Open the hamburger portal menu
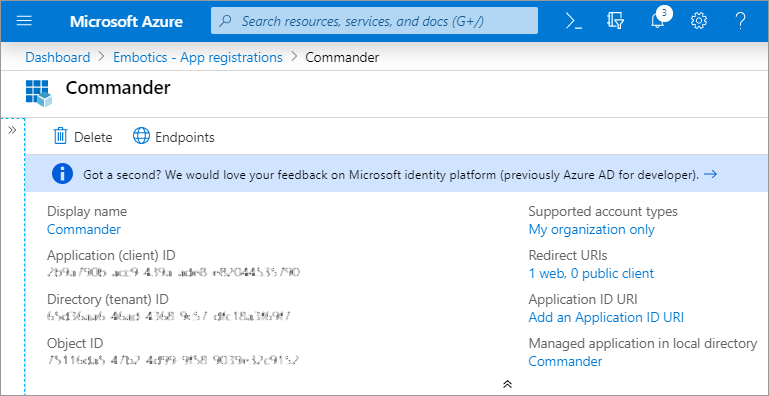 24,21
